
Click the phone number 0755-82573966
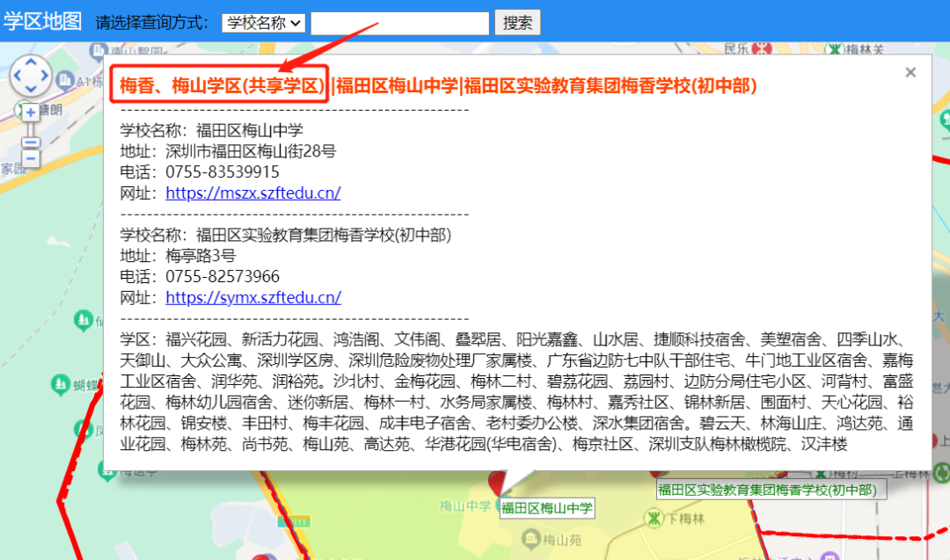pos(223,277)
